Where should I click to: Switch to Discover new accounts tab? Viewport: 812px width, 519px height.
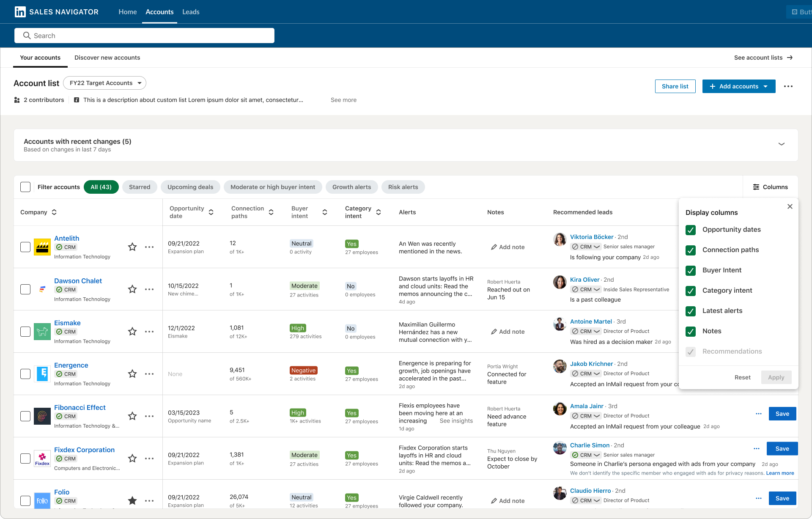[x=107, y=58]
